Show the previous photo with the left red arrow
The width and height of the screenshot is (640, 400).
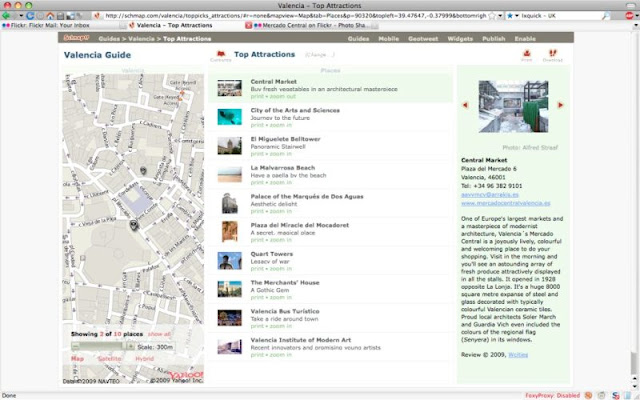click(465, 105)
